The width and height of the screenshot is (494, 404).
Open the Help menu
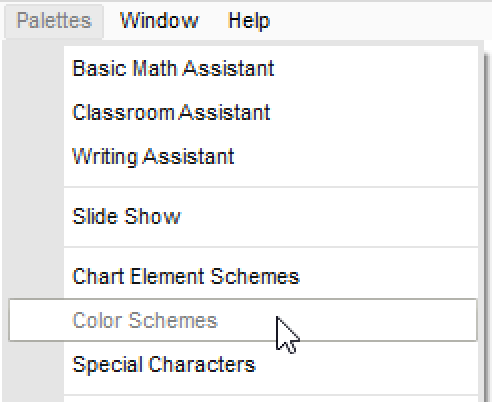coord(249,21)
